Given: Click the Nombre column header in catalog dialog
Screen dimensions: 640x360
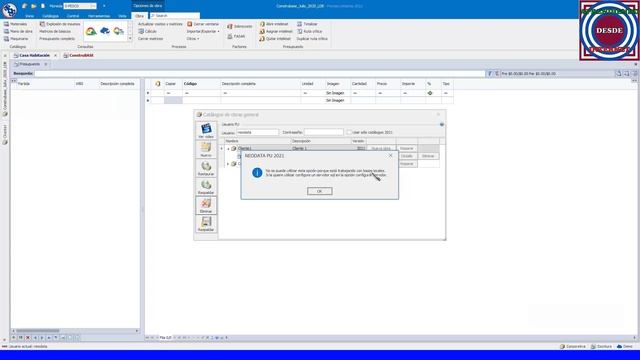Looking at the screenshot, I should pos(258,141).
